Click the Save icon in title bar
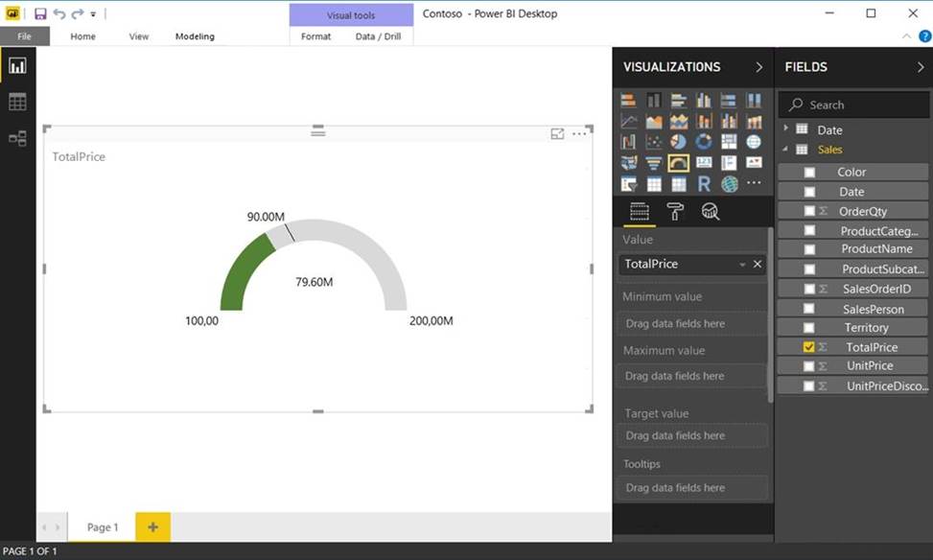The width and height of the screenshot is (933, 560). tap(40, 13)
